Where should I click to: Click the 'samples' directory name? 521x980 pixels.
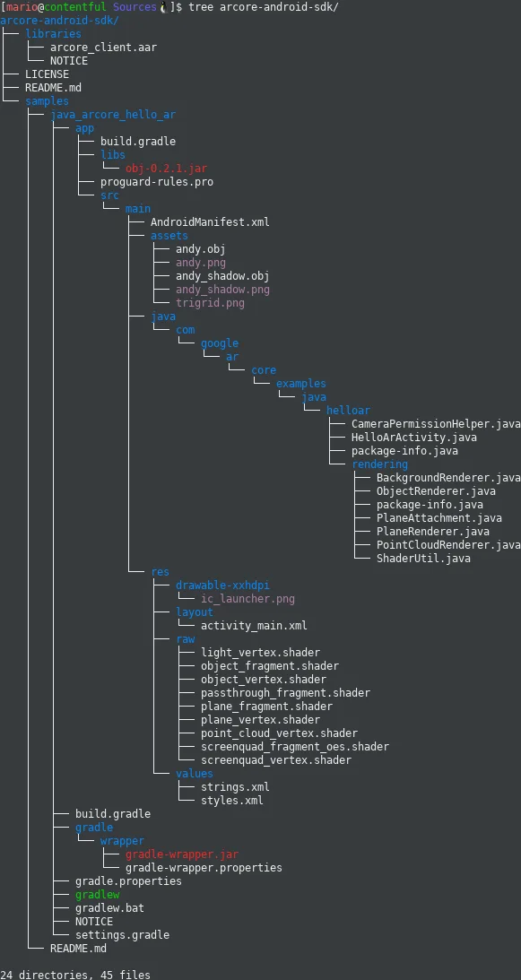click(47, 101)
